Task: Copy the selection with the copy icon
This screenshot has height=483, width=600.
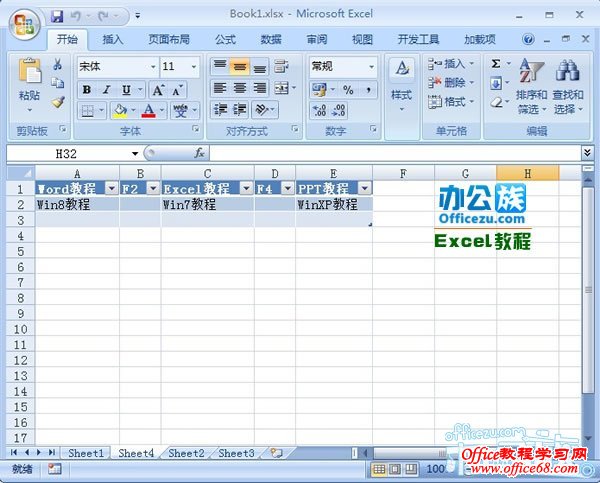Action: click(57, 82)
